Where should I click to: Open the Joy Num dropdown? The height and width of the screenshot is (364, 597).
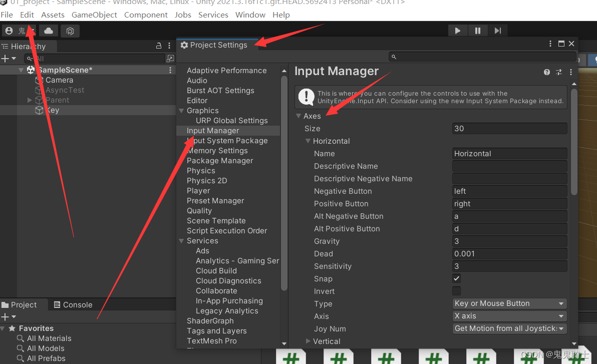[x=509, y=329]
